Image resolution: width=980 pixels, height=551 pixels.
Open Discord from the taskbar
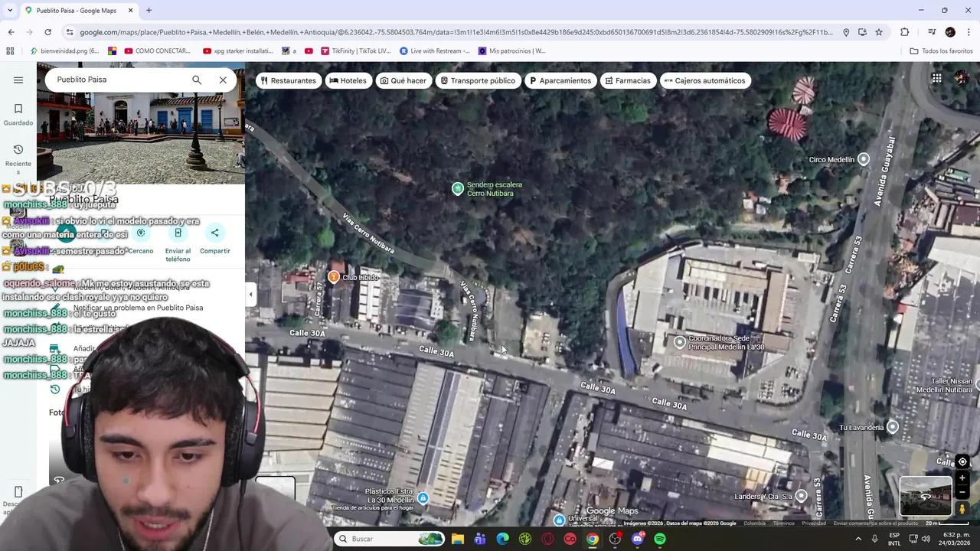pos(638,539)
